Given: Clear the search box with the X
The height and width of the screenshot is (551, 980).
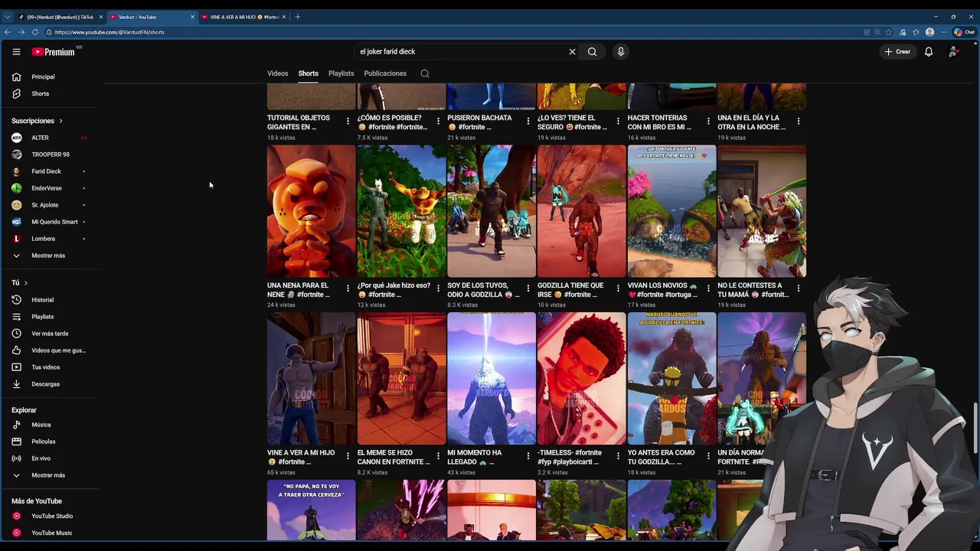Looking at the screenshot, I should click(x=572, y=51).
